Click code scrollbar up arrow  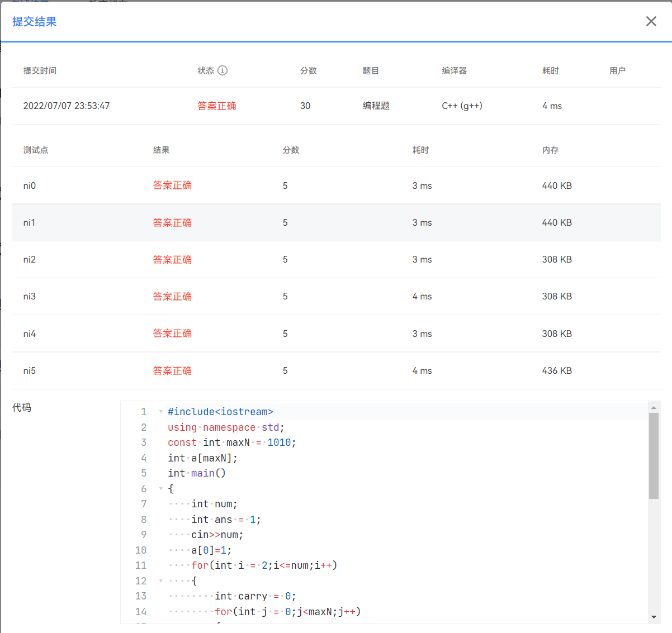coord(654,408)
